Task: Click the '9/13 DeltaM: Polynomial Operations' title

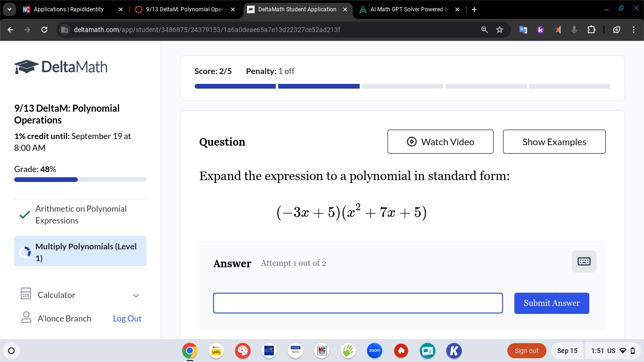Action: click(x=67, y=114)
